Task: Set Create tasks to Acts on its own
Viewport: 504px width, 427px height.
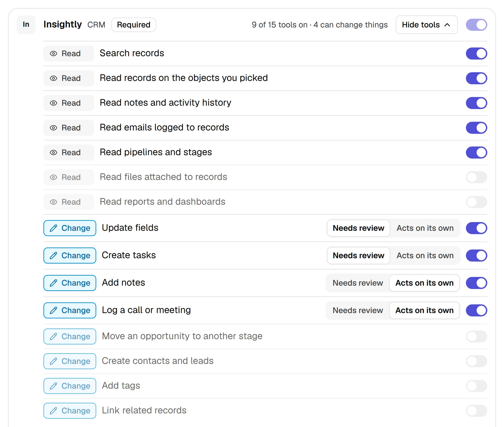Action: click(425, 255)
